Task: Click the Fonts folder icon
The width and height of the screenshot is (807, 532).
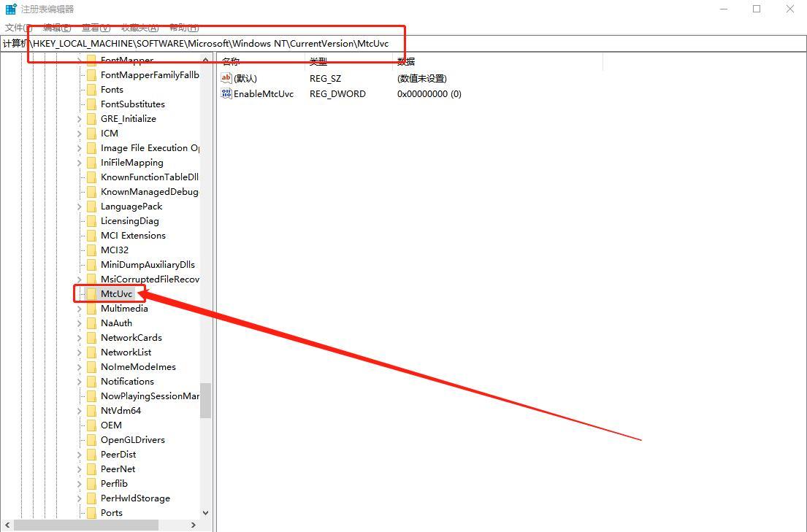Action: (91, 90)
